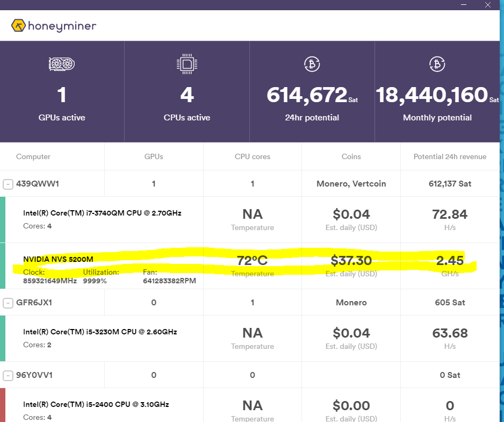The image size is (504, 422).
Task: Click the bitcoin icon above Monthly potential
Action: click(437, 64)
